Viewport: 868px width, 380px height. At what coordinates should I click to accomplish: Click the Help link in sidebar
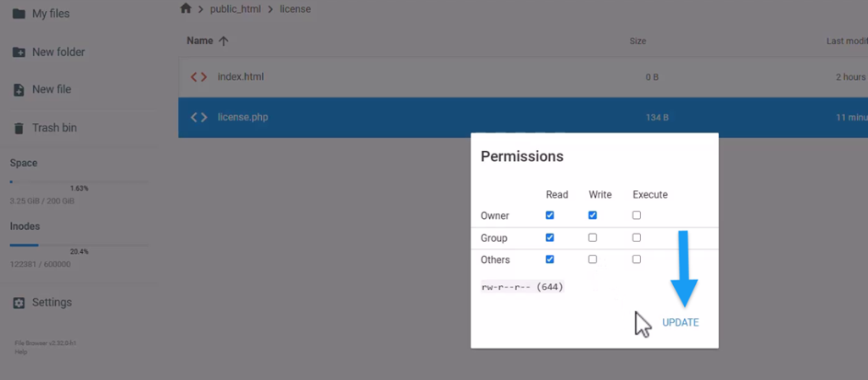point(21,352)
